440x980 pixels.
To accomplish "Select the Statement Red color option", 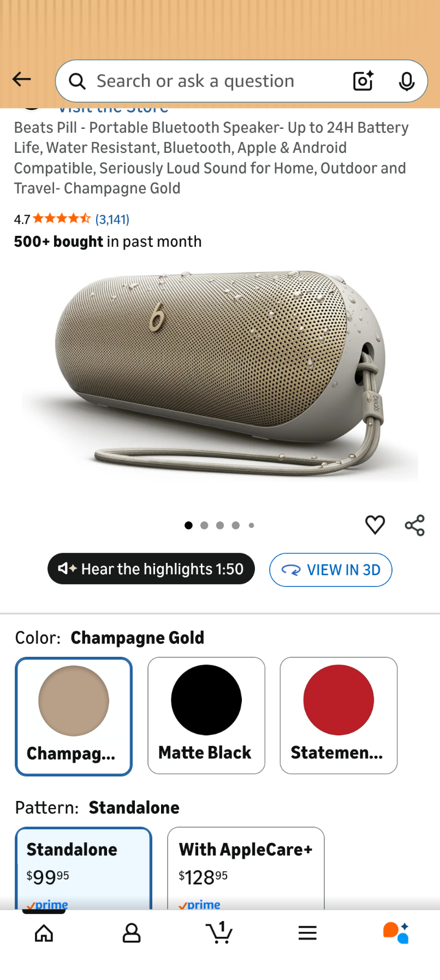I will coord(338,716).
